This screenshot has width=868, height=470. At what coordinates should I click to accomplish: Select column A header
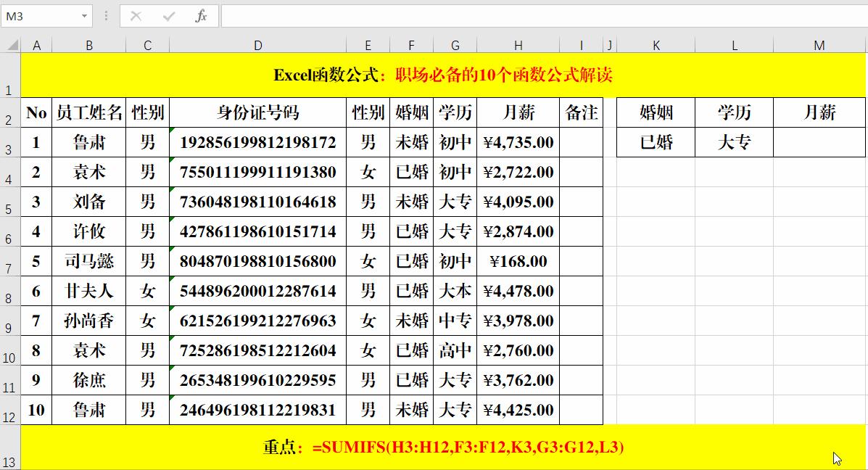click(x=37, y=44)
